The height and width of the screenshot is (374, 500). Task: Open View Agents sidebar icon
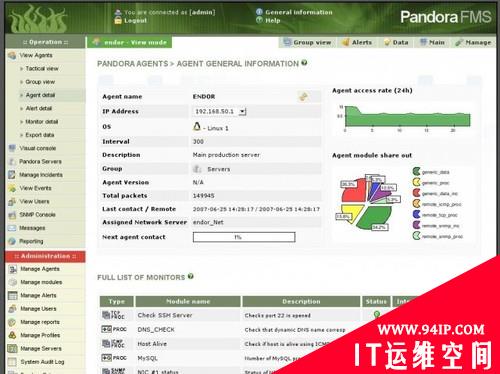(x=12, y=55)
